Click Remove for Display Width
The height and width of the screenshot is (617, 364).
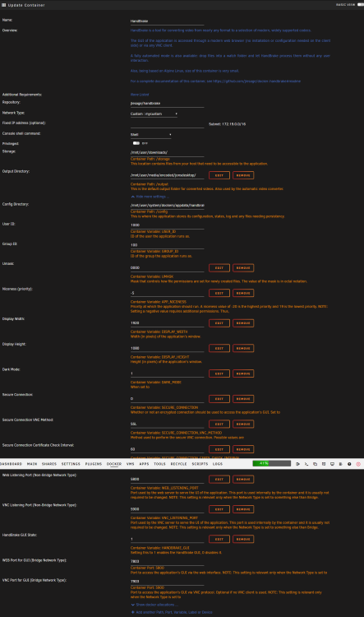click(243, 323)
